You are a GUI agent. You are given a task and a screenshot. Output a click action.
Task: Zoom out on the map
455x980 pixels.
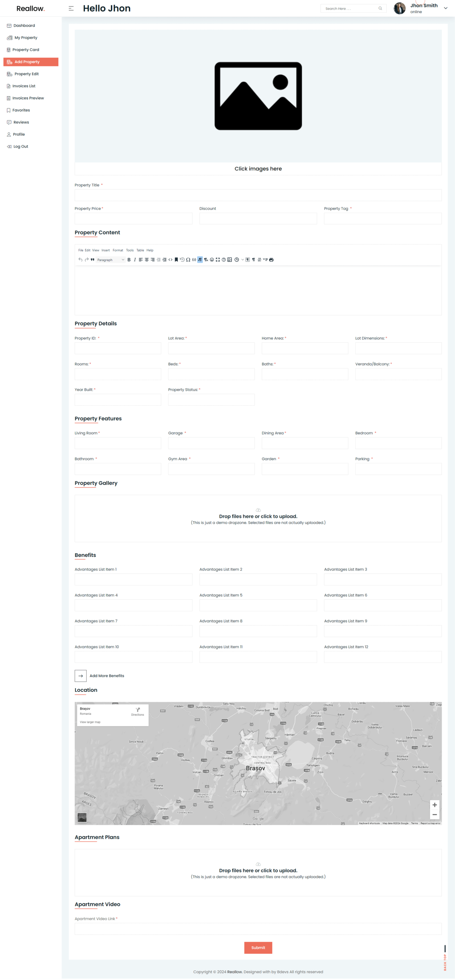pyautogui.click(x=434, y=815)
